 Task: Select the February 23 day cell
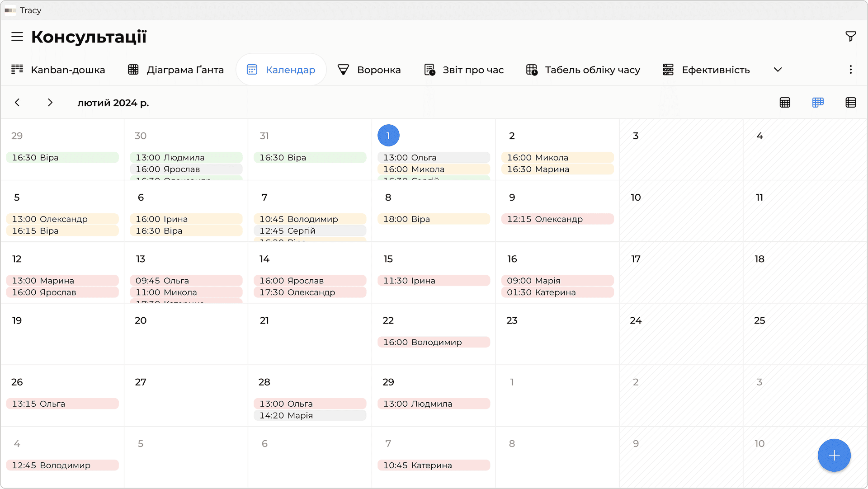(x=557, y=334)
